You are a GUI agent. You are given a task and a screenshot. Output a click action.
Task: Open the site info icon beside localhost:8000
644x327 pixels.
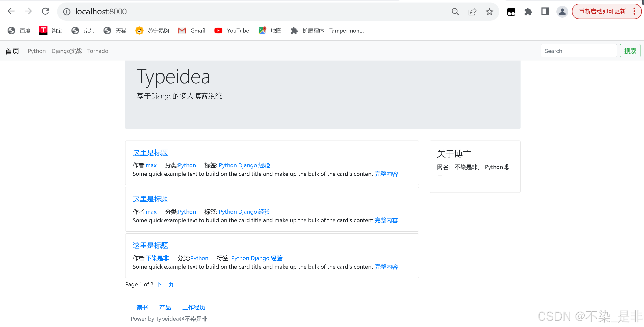67,12
